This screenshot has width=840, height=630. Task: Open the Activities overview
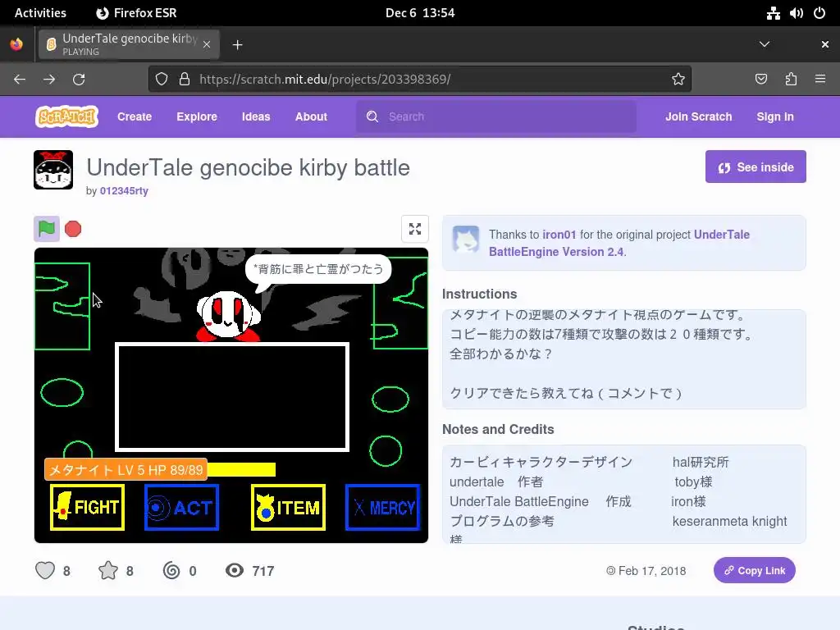point(40,13)
